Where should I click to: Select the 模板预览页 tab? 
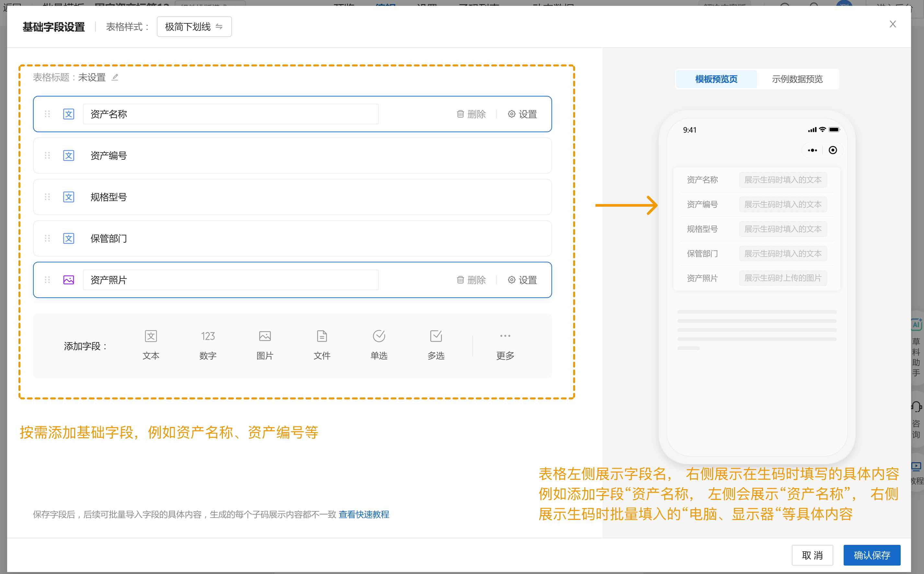(716, 79)
